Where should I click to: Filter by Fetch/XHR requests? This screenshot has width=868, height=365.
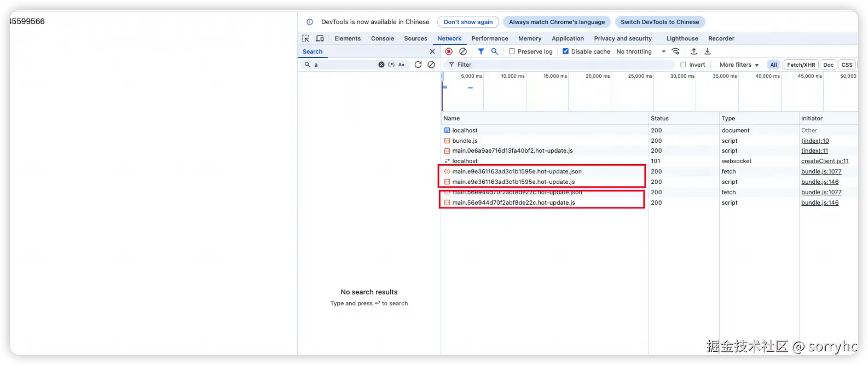click(801, 65)
